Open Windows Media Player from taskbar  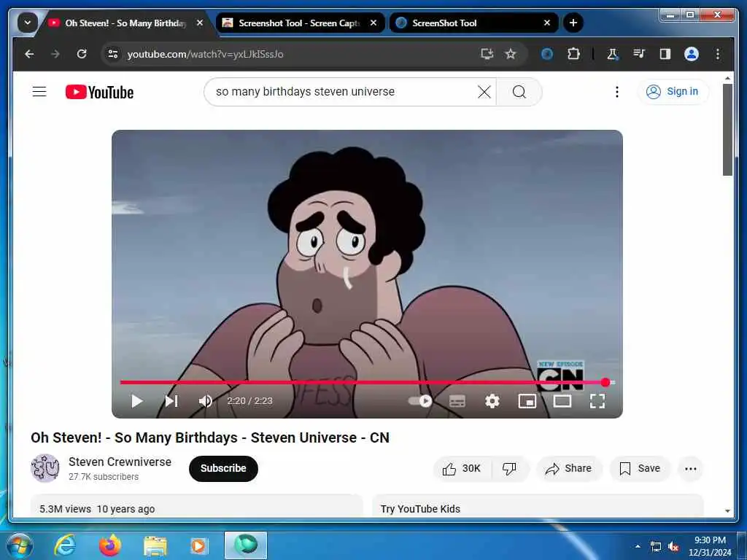pos(198,546)
